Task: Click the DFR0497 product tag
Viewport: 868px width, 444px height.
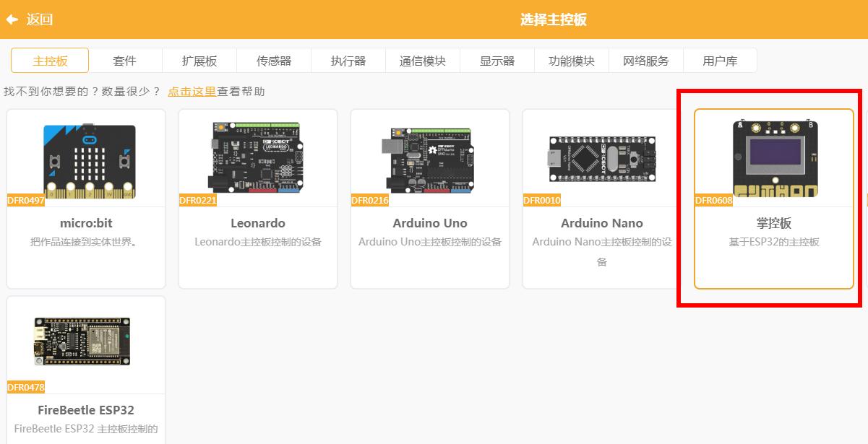Action: [x=26, y=200]
